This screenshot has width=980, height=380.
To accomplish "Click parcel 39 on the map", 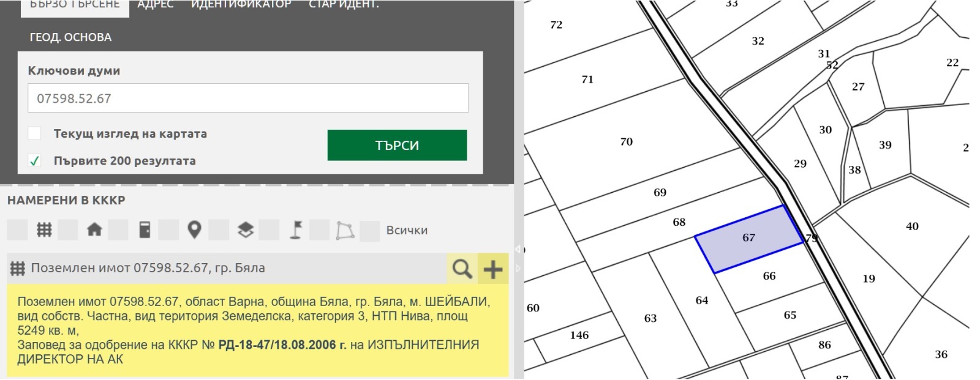I will 885,145.
